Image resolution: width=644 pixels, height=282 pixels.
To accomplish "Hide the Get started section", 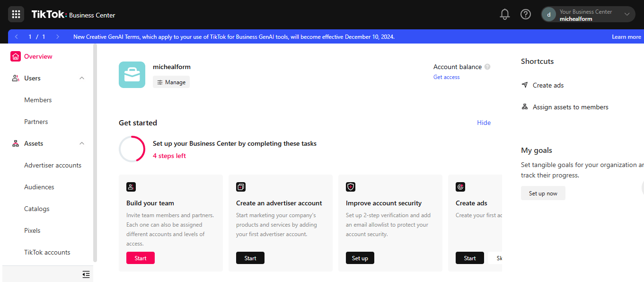I will tap(484, 123).
